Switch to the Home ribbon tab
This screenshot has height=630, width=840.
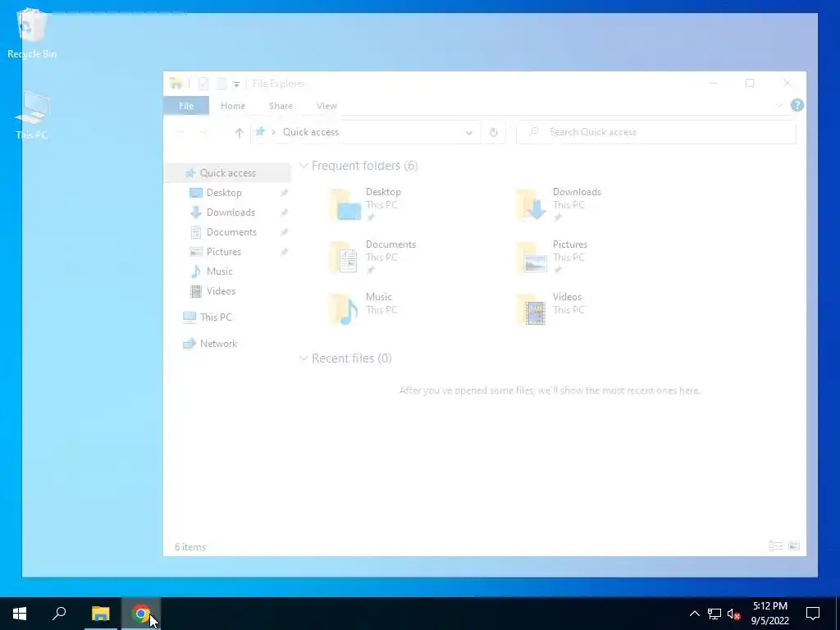(x=232, y=106)
